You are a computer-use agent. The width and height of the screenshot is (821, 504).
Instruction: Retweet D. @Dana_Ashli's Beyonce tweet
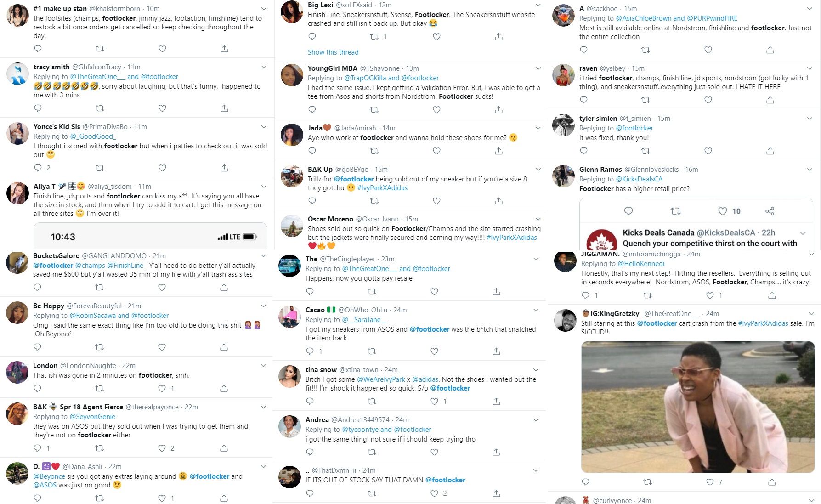tap(99, 498)
